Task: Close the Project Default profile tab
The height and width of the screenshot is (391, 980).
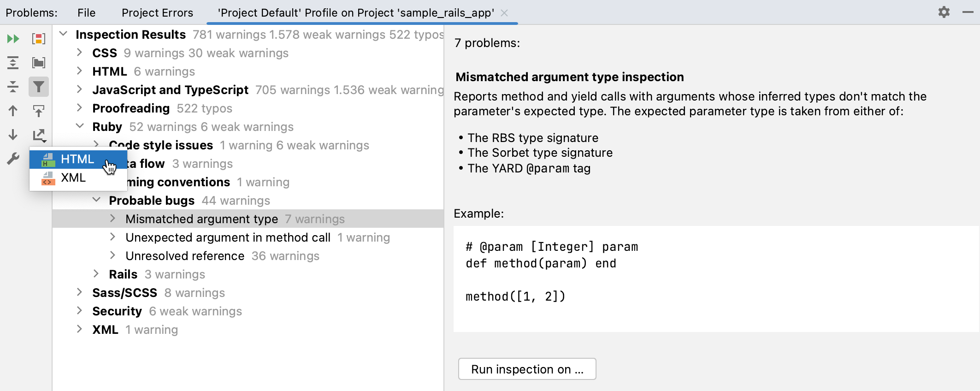Action: click(x=504, y=13)
